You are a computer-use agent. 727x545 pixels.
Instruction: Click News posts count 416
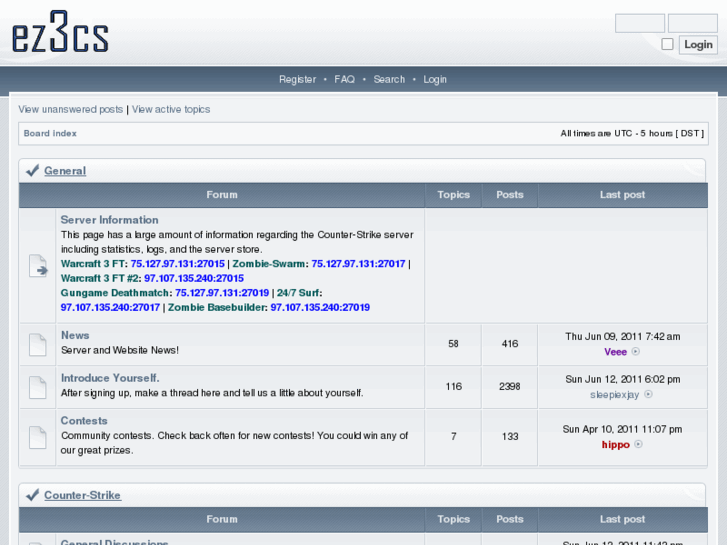point(510,344)
